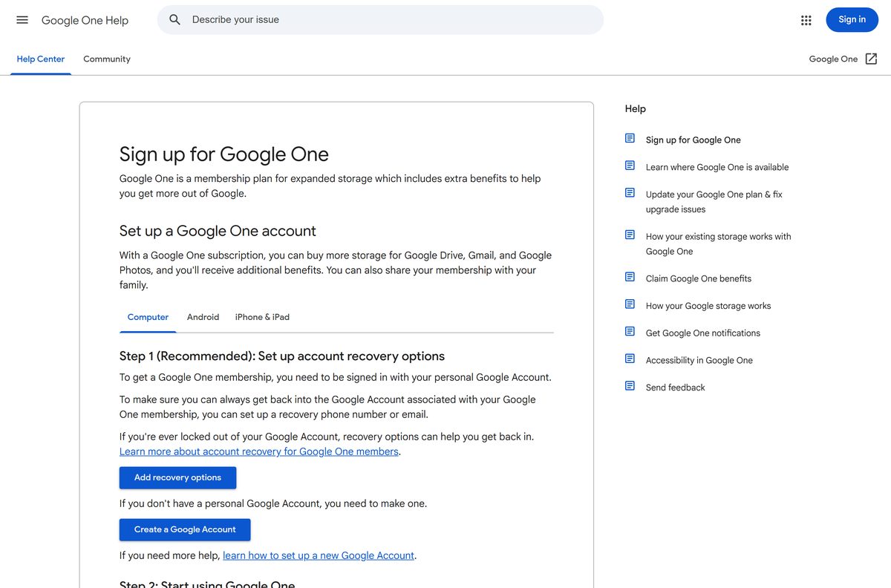Switch to the Help Center tab
This screenshot has height=588, width=891.
coord(41,59)
